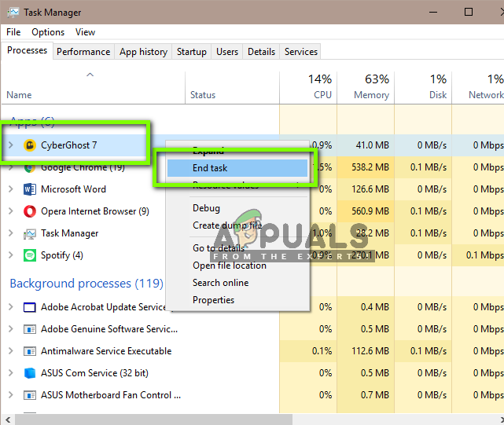Click the horizontal scrollbar thumb

(153, 420)
